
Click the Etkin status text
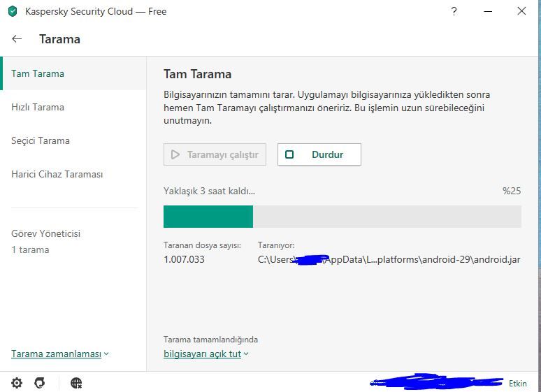[518, 383]
